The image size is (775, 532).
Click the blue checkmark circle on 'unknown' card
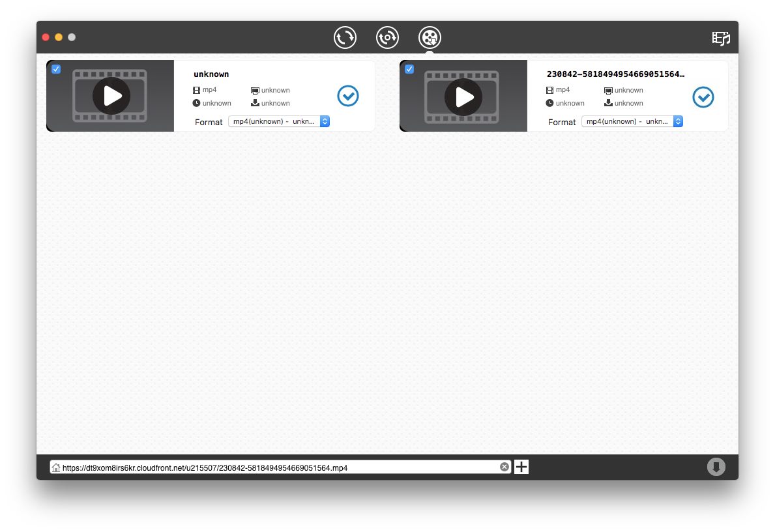point(348,96)
